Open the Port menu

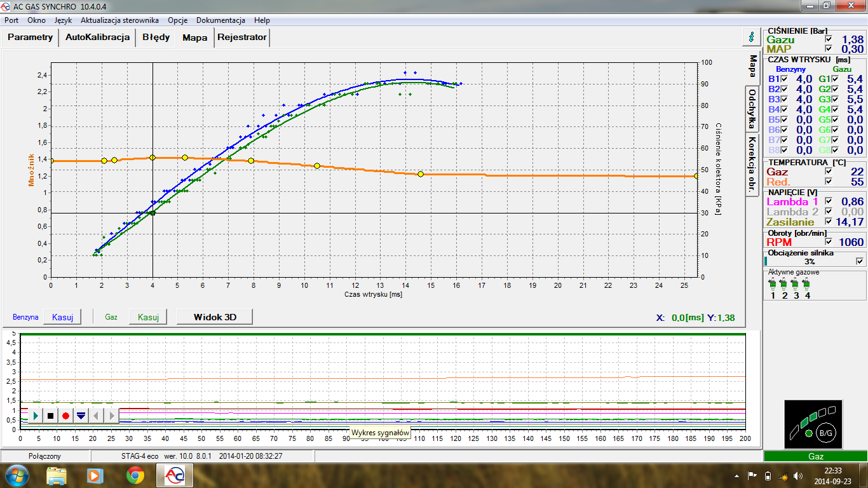click(11, 20)
